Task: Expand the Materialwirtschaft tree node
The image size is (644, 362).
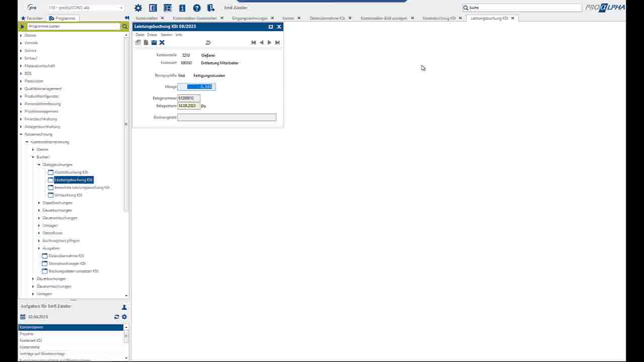Action: 21,66
